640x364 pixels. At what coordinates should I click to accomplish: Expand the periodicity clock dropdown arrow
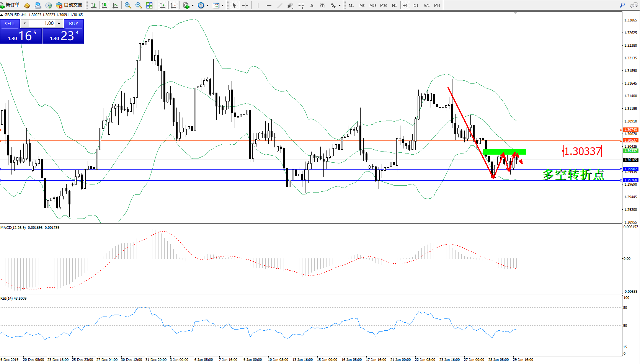[207, 6]
